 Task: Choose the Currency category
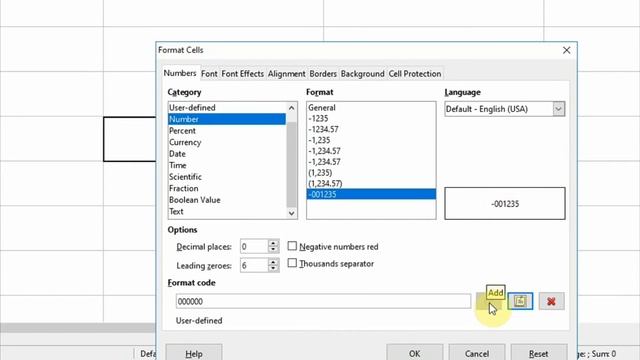pyautogui.click(x=227, y=142)
